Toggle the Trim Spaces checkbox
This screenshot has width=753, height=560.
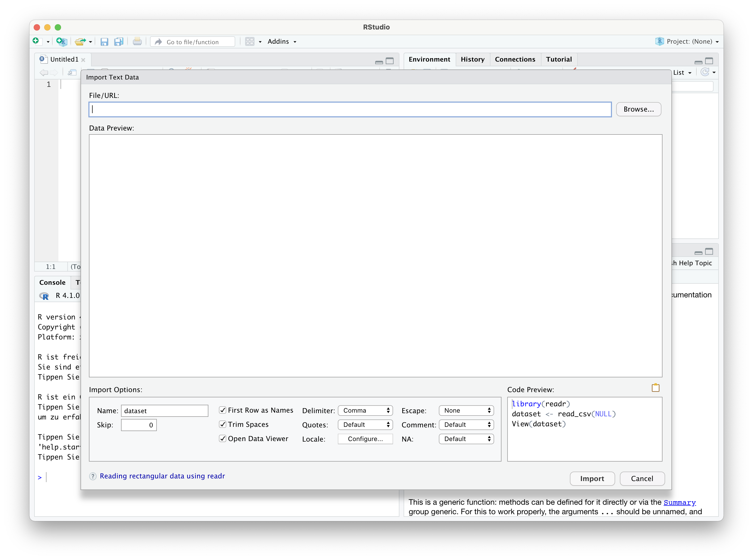point(223,424)
